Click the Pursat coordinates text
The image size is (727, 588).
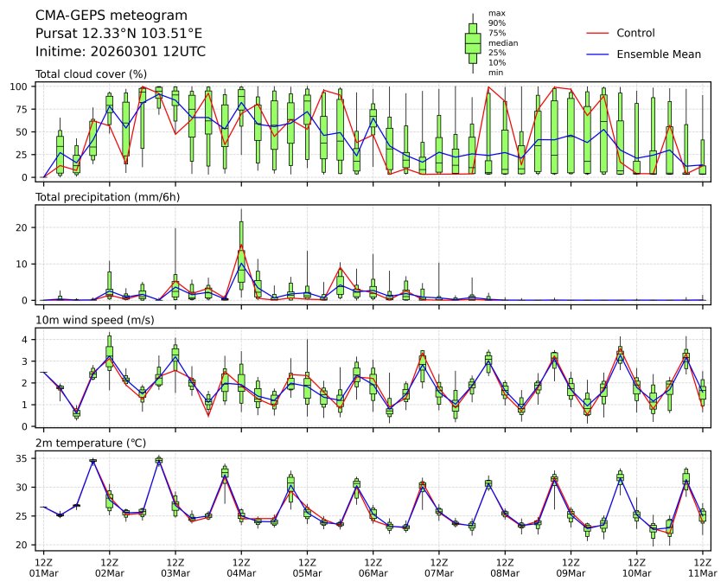(118, 34)
